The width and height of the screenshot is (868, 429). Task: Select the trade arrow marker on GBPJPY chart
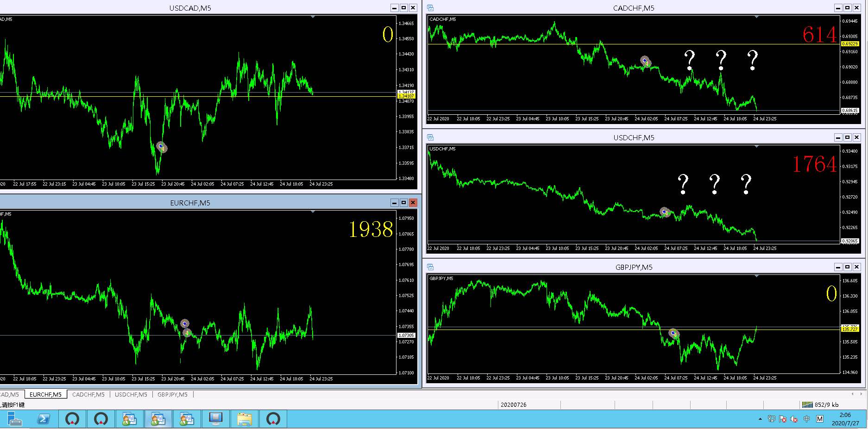673,333
